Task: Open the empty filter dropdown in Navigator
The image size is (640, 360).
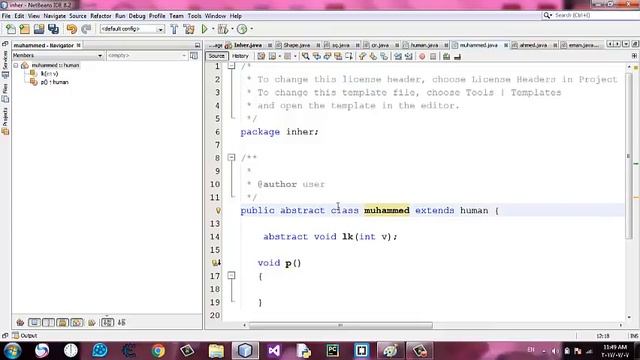Action: pos(147,55)
